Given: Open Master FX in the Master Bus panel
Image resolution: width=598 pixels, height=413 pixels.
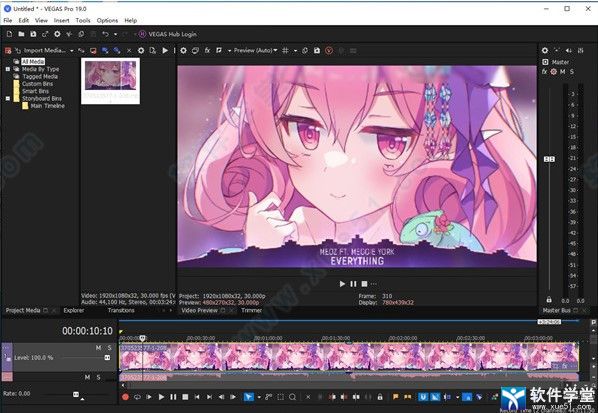Looking at the screenshot, I should click(x=544, y=72).
